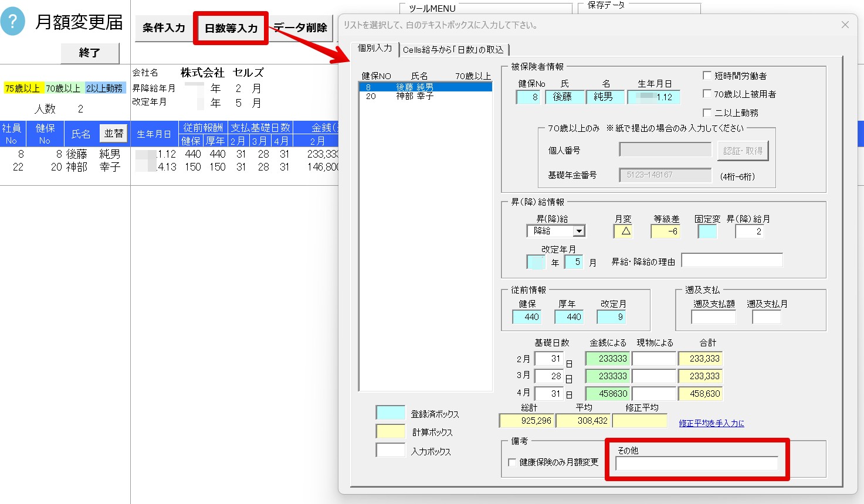864x504 pixels.
Task: Tick the 70歳以上被用者 checkbox
Action: pyautogui.click(x=707, y=94)
